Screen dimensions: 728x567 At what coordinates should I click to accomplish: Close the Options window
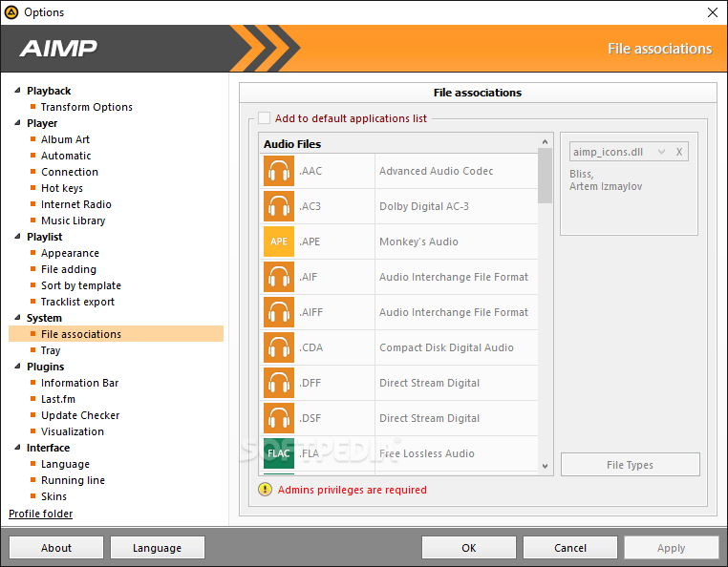[712, 12]
